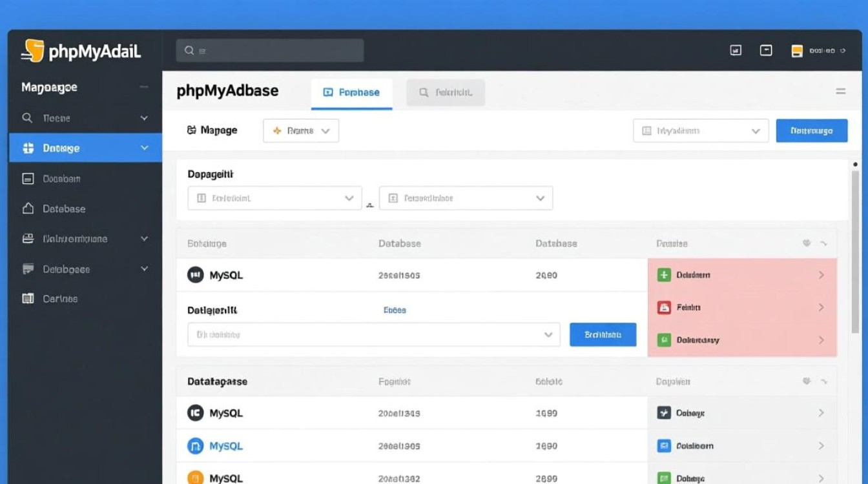Click the phpMyAdmin logo icon in the header
The width and height of the screenshot is (868, 484).
click(32, 51)
